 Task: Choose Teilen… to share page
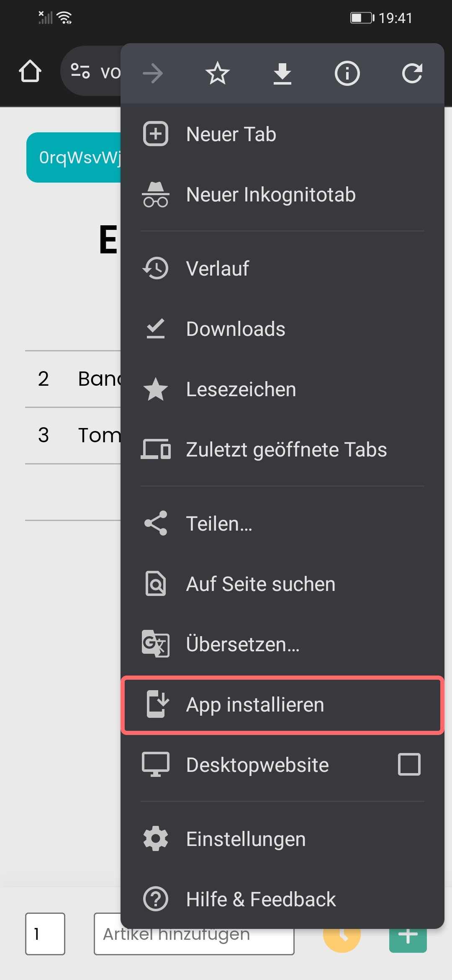(x=282, y=524)
